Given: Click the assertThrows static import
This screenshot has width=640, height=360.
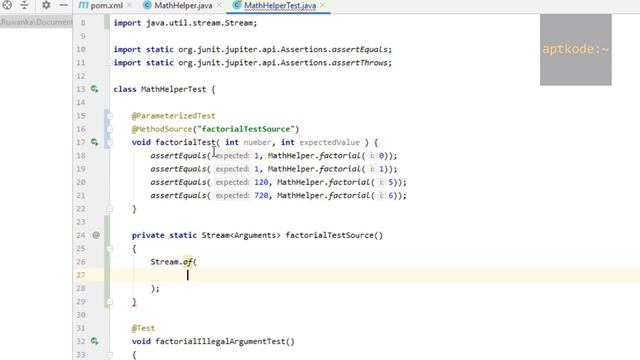Looking at the screenshot, I should pyautogui.click(x=360, y=62).
